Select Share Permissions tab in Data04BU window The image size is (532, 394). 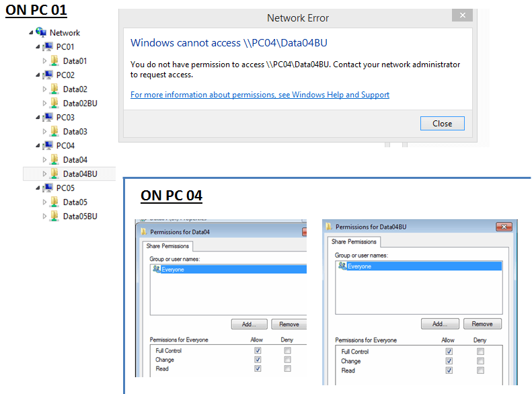coord(354,242)
